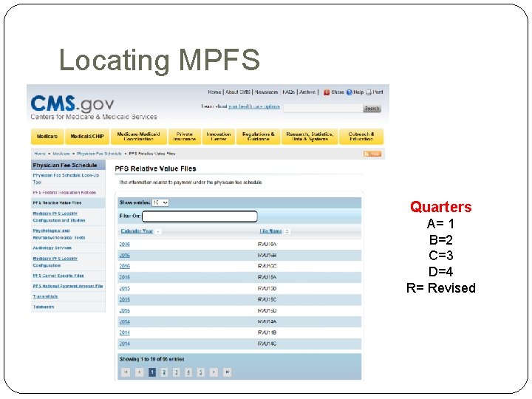
Task: Click 'Showing 1 to 10' entries text
Action: coord(152,359)
